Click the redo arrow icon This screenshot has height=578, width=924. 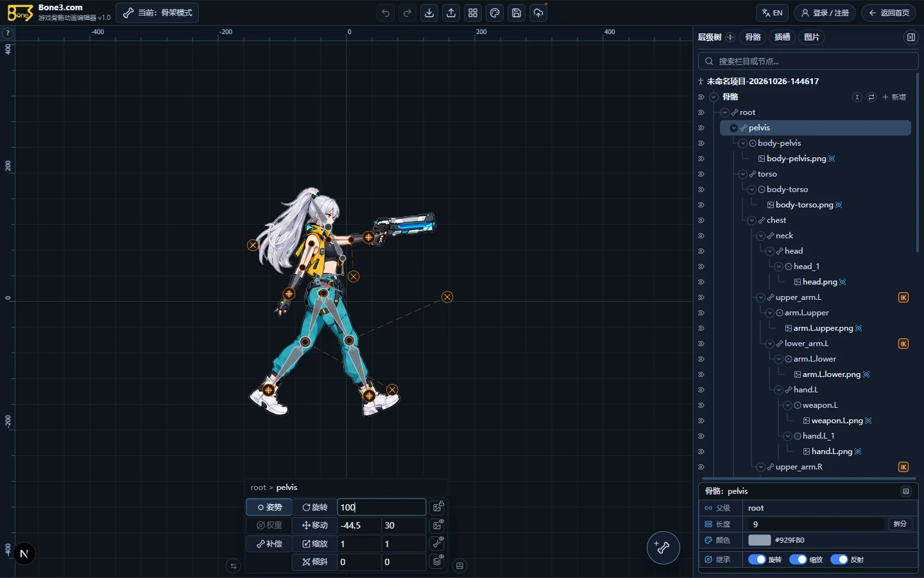407,13
